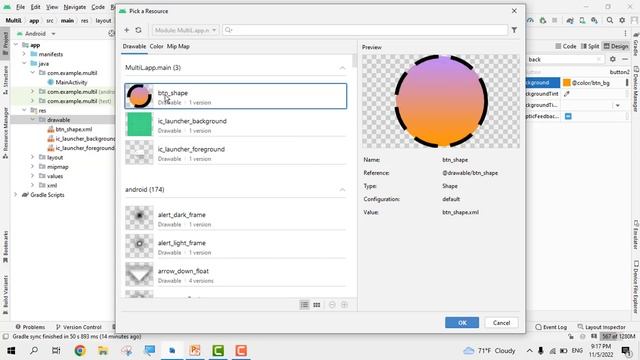Open the Event Log
640x360 pixels.
(x=551, y=327)
